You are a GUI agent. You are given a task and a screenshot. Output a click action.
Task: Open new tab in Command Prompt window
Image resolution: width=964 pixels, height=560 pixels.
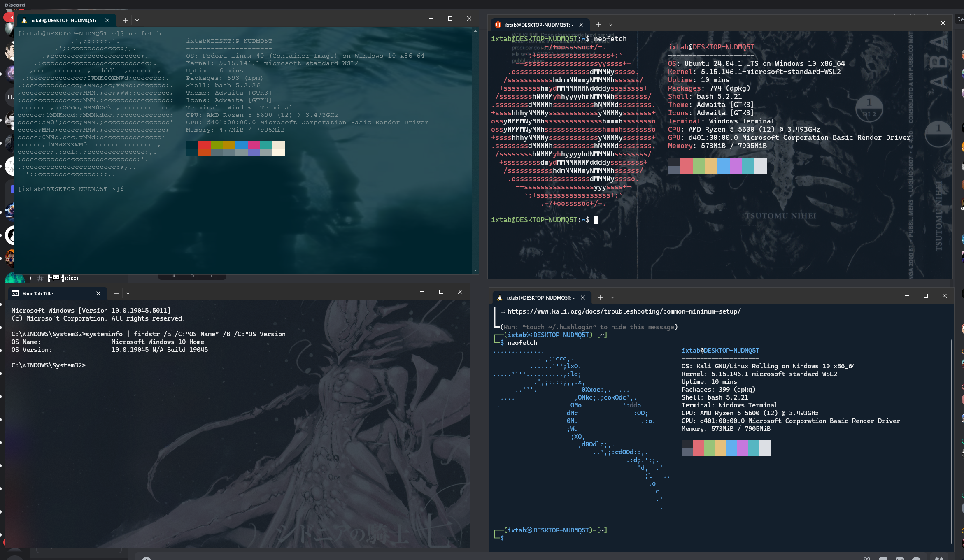point(116,293)
